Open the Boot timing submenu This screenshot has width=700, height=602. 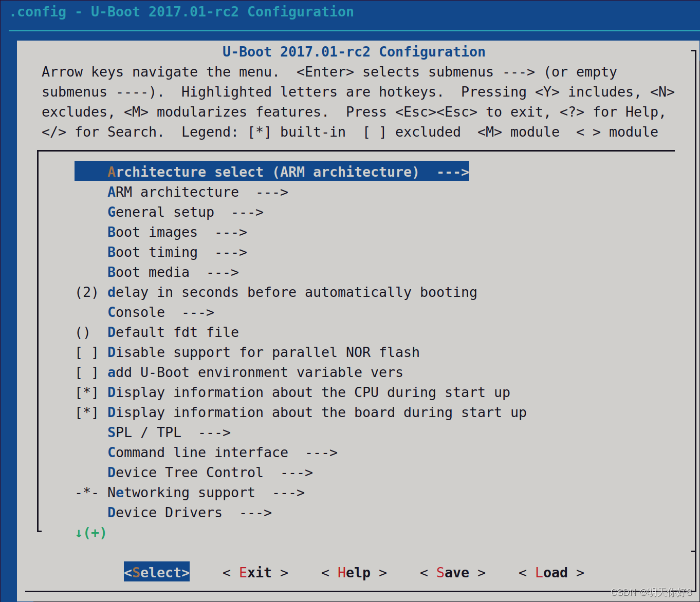(x=177, y=252)
